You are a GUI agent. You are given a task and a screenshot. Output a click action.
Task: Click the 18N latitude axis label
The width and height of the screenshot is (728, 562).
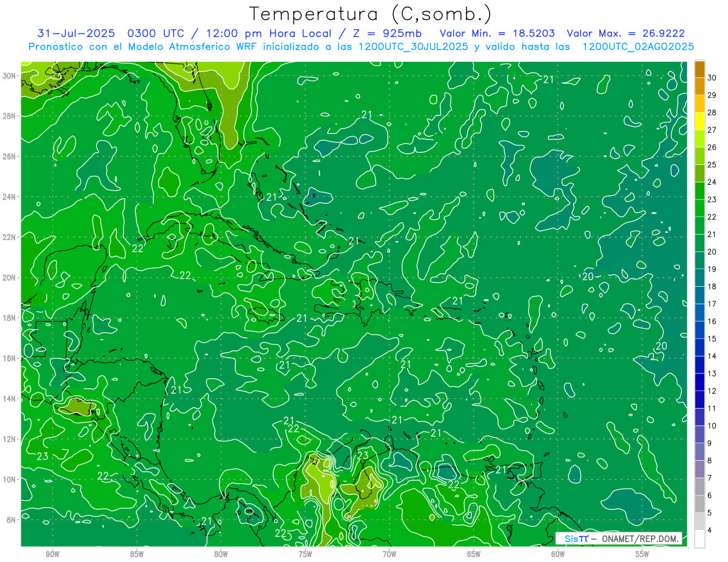tap(9, 318)
